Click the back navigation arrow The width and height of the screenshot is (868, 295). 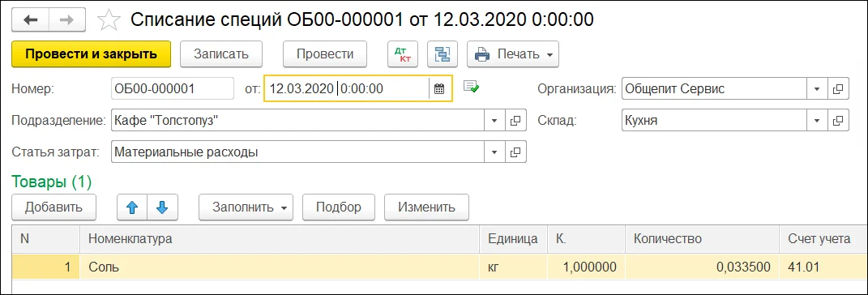pos(30,20)
